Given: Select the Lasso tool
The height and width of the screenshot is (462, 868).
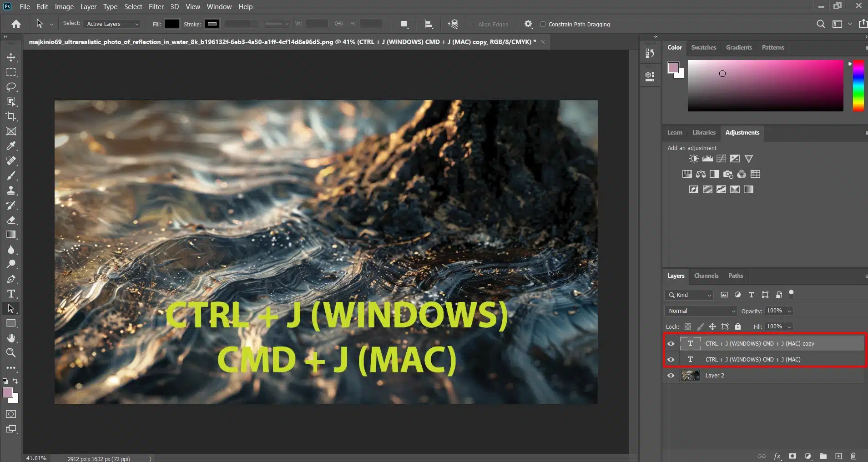Looking at the screenshot, I should pyautogui.click(x=11, y=87).
